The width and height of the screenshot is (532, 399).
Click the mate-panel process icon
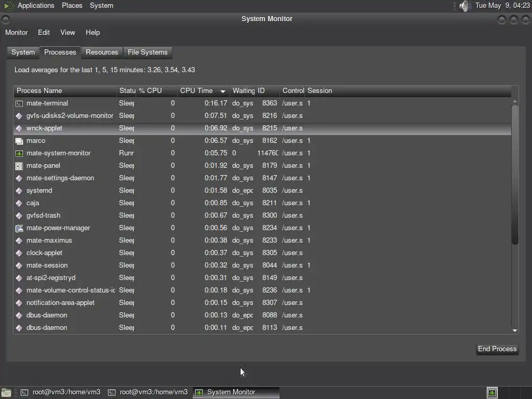tap(19, 166)
